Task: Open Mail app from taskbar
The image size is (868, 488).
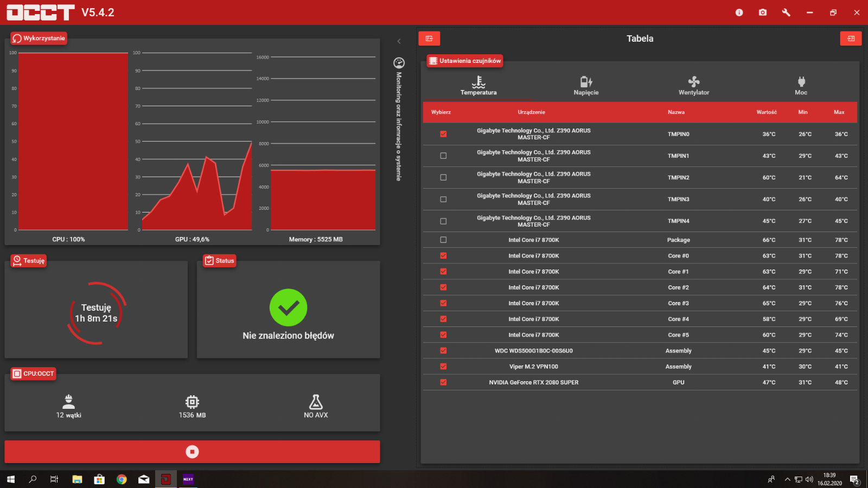Action: 144,479
